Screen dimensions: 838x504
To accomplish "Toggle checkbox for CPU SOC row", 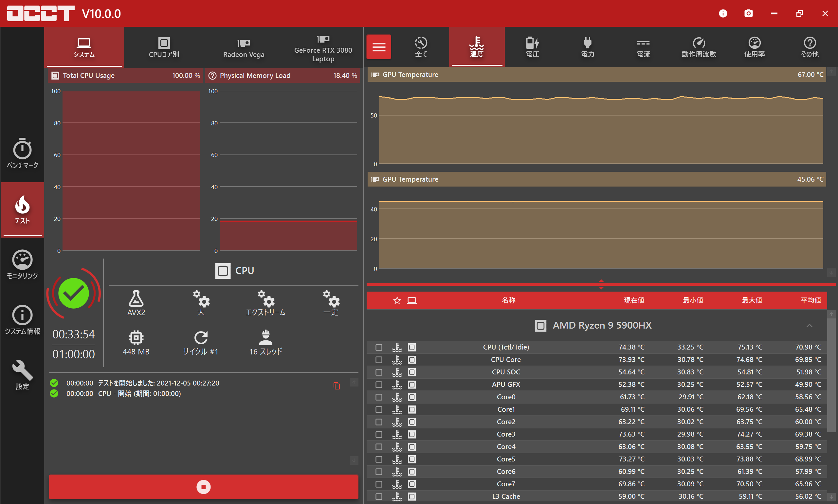I will [x=379, y=372].
